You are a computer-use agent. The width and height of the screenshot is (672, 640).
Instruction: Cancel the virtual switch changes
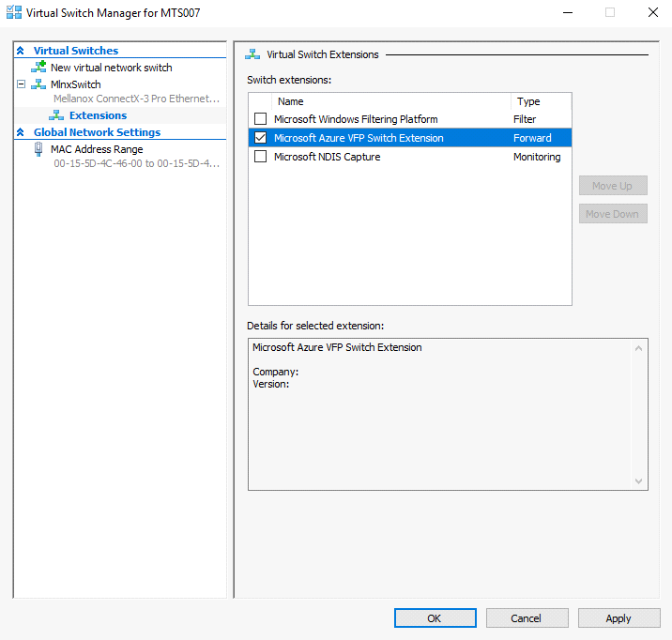(x=527, y=618)
